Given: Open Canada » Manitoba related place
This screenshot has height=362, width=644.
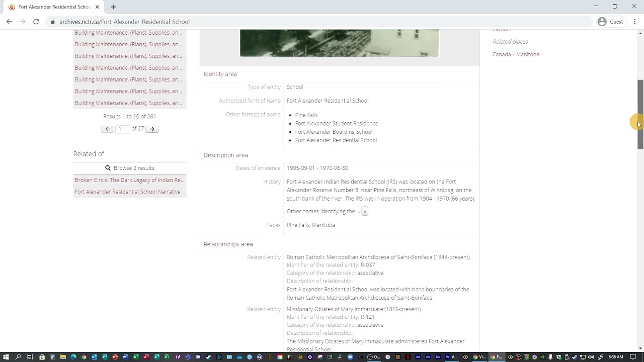Looking at the screenshot, I should [x=516, y=54].
